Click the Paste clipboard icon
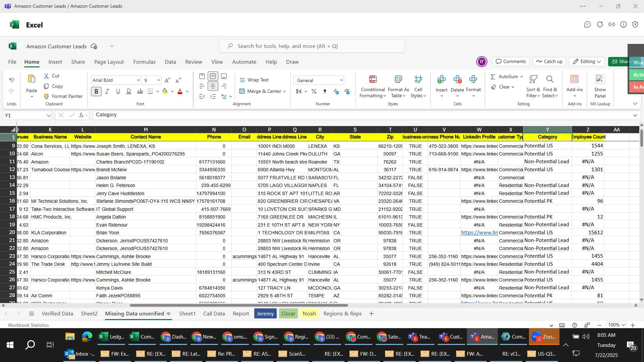The height and width of the screenshot is (362, 644). pos(32,79)
